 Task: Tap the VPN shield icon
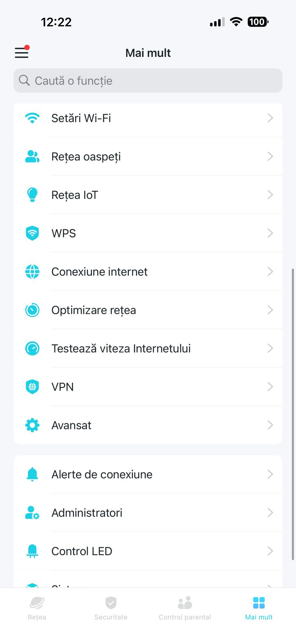coord(32,387)
